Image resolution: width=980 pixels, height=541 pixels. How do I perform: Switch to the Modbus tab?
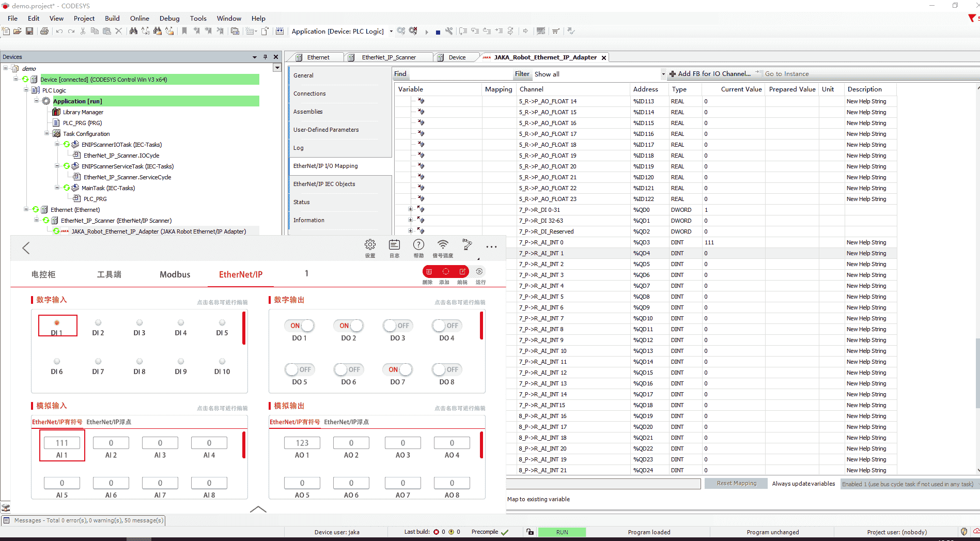[175, 274]
